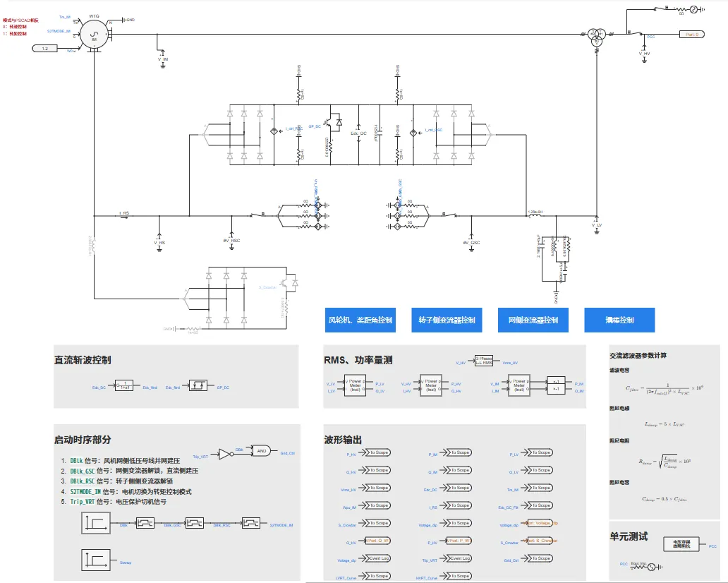Screen dimensions: 728x583
Task: Select the Power Meter with V_LV input
Action: coord(355,385)
